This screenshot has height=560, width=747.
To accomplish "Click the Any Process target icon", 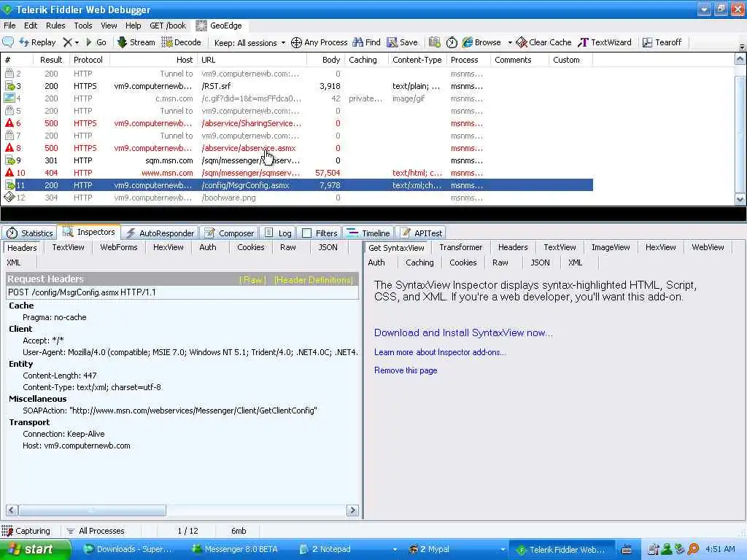I will click(x=296, y=42).
